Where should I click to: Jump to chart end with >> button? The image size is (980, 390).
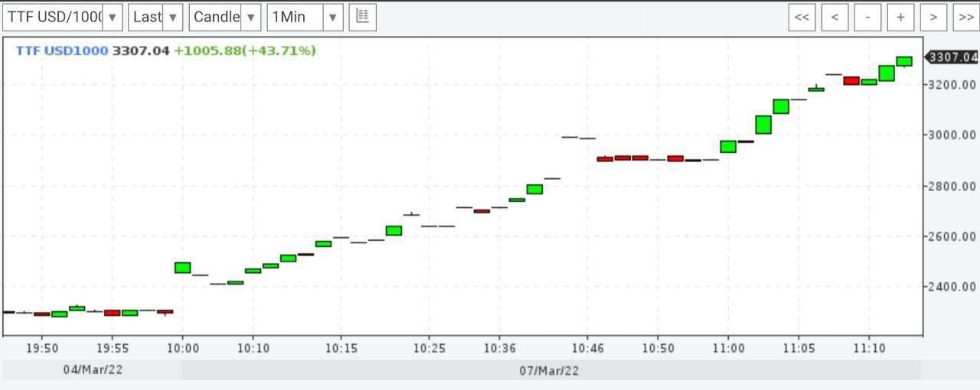[965, 17]
